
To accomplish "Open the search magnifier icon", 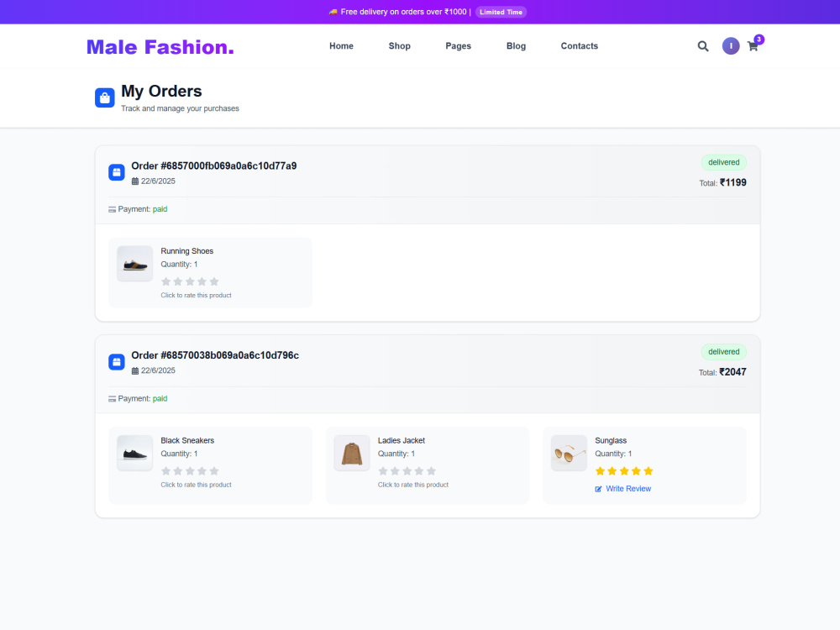I will pos(703,46).
